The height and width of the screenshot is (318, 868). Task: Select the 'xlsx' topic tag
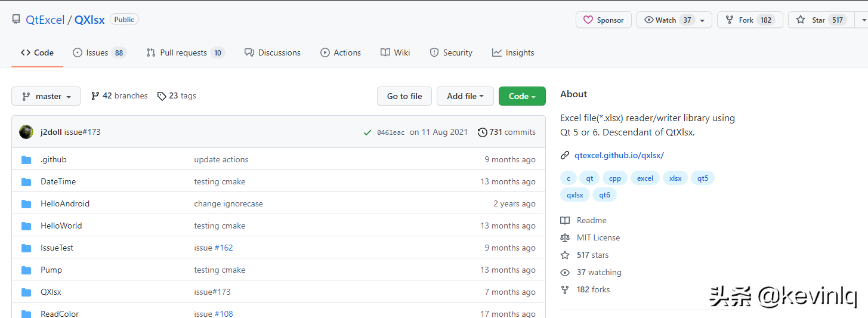(675, 178)
